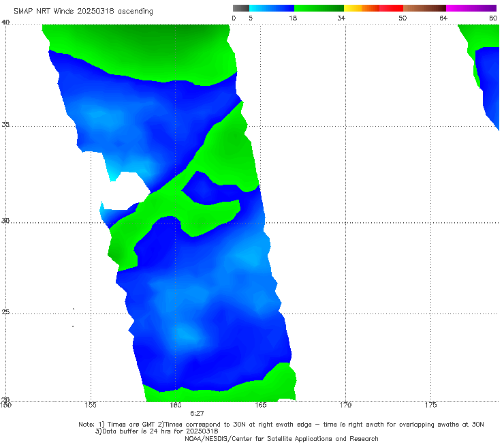Click the title 'SMAP NRT Winds 20250318 ascending'
This screenshot has width=504, height=443.
pyautogui.click(x=83, y=11)
